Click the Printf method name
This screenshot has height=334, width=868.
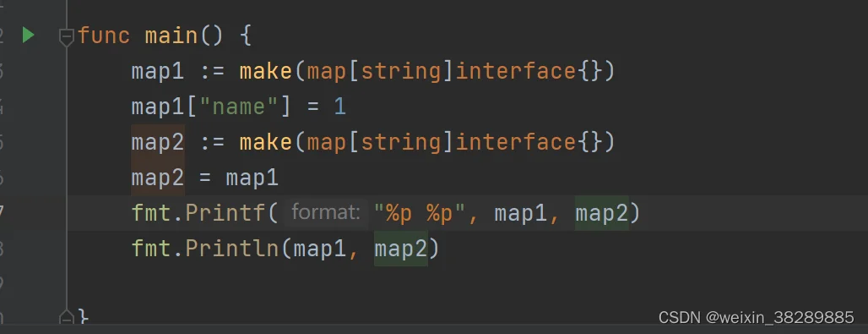225,213
